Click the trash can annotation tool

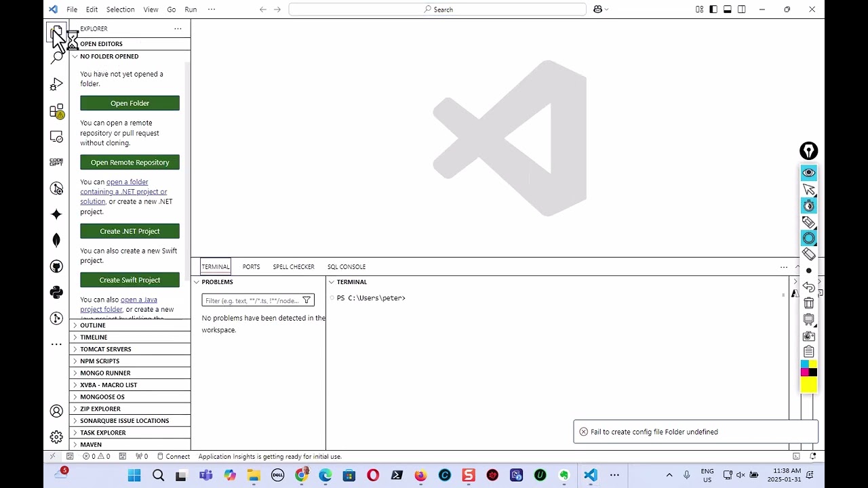pos(808,303)
